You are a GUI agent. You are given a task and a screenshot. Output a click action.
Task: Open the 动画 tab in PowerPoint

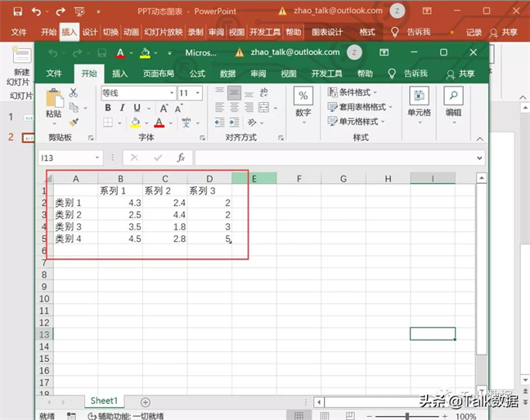(131, 32)
